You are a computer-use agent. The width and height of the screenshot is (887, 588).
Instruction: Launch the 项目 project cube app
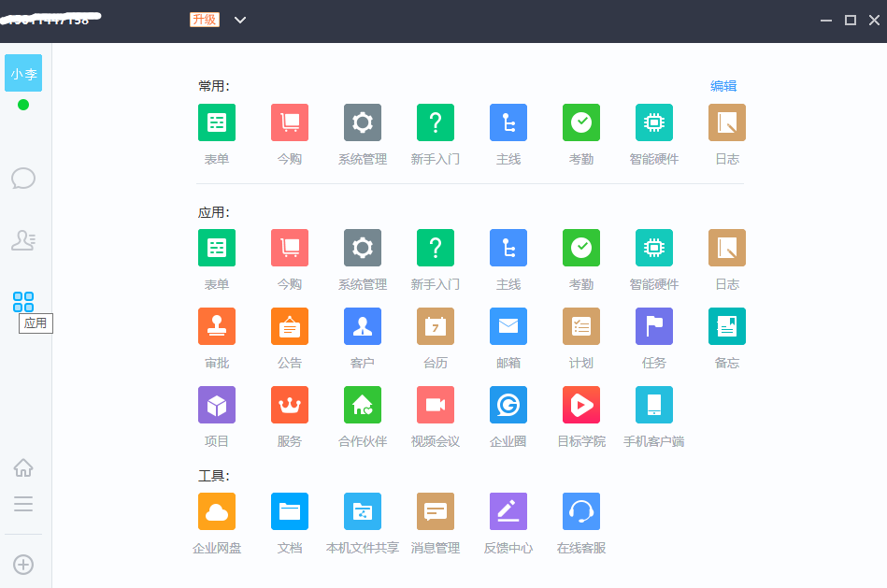coord(216,405)
